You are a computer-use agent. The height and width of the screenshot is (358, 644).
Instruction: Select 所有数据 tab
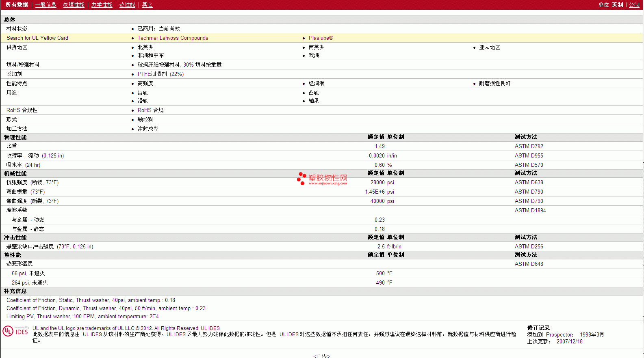pyautogui.click(x=17, y=5)
